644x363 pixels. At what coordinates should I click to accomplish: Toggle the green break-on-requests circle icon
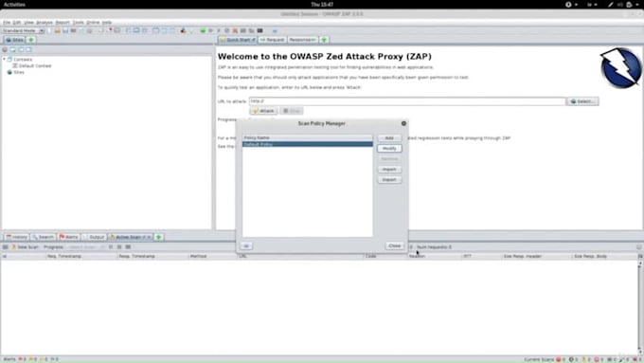click(x=203, y=31)
